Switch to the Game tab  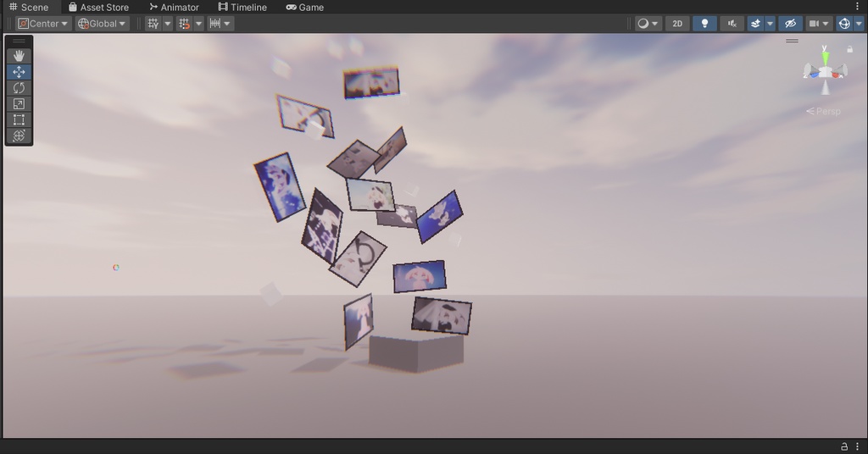[x=305, y=7]
